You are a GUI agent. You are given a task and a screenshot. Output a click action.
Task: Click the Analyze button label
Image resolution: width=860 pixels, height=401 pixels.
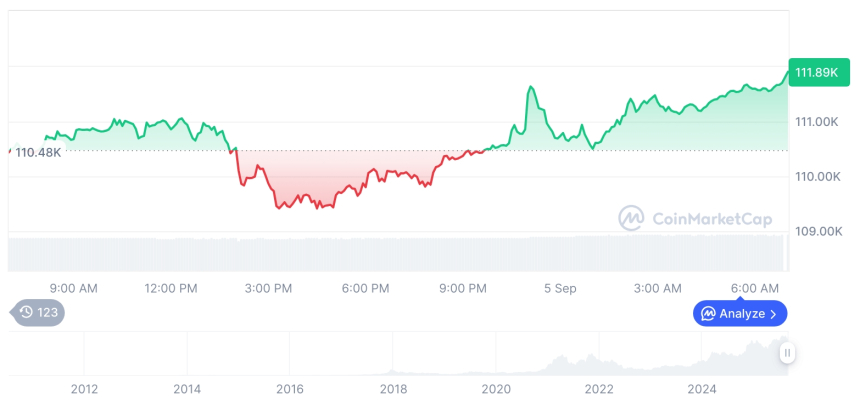pyautogui.click(x=743, y=314)
